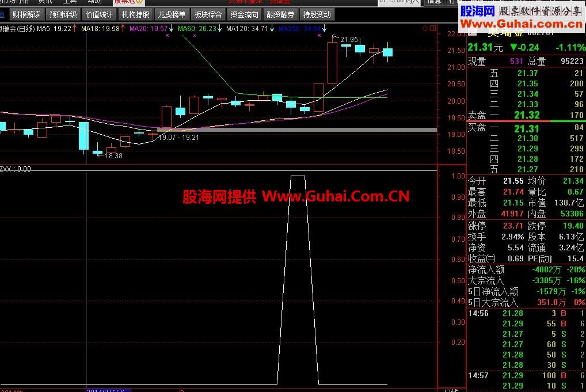586x392 pixels.
Task: Select the 机构持股 tab
Action: click(x=135, y=14)
